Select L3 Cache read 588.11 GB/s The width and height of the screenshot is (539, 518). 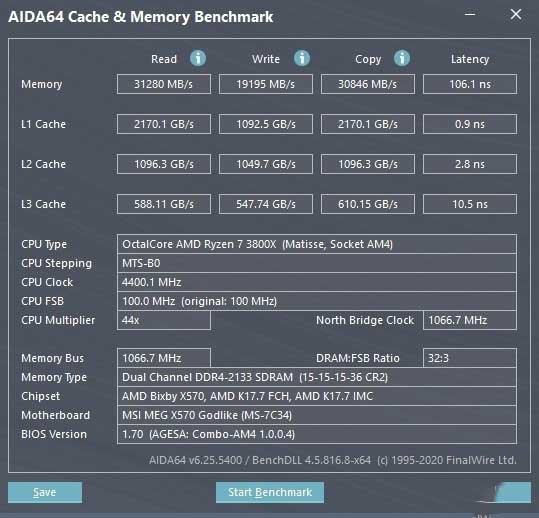(164, 204)
